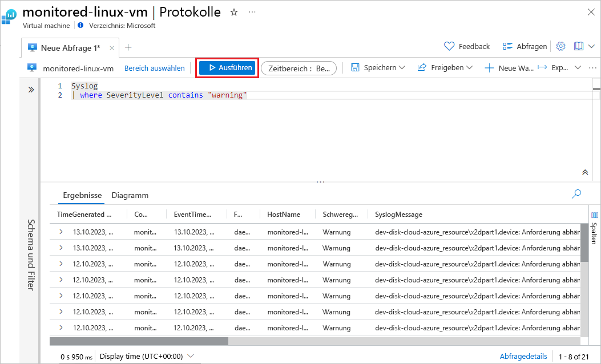Run the query with Ausführen

click(227, 68)
